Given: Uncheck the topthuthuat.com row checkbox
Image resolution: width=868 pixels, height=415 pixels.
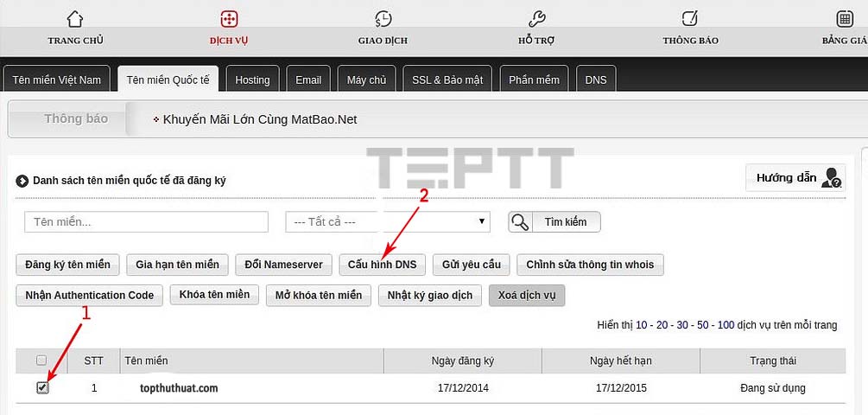Looking at the screenshot, I should [42, 388].
